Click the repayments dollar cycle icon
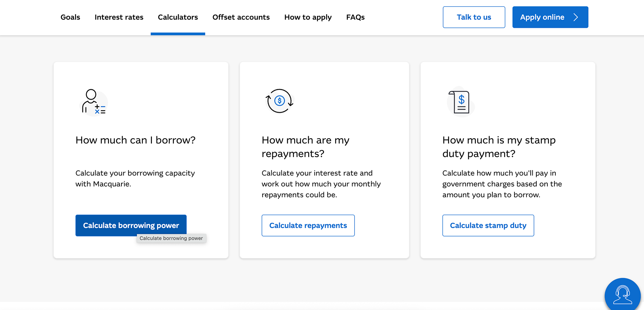 [279, 101]
